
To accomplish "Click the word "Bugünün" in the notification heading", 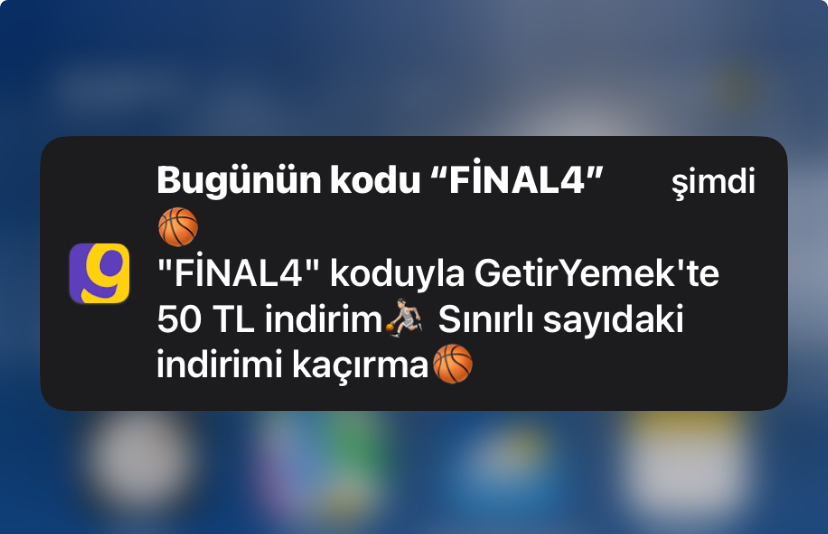I will click(x=239, y=181).
